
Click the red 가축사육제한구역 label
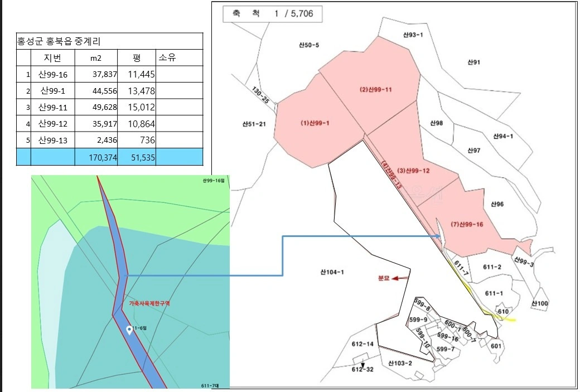tap(149, 303)
